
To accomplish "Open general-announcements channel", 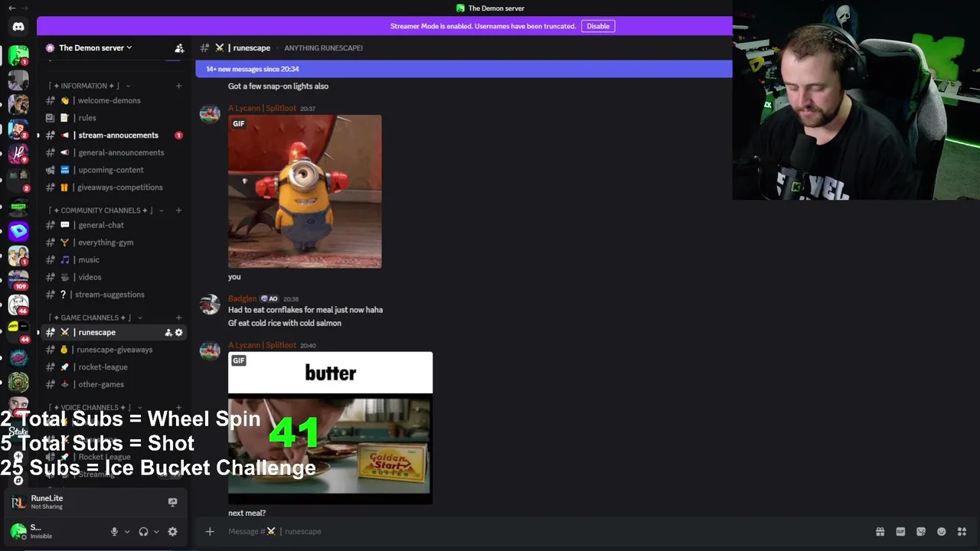I will coord(113,152).
